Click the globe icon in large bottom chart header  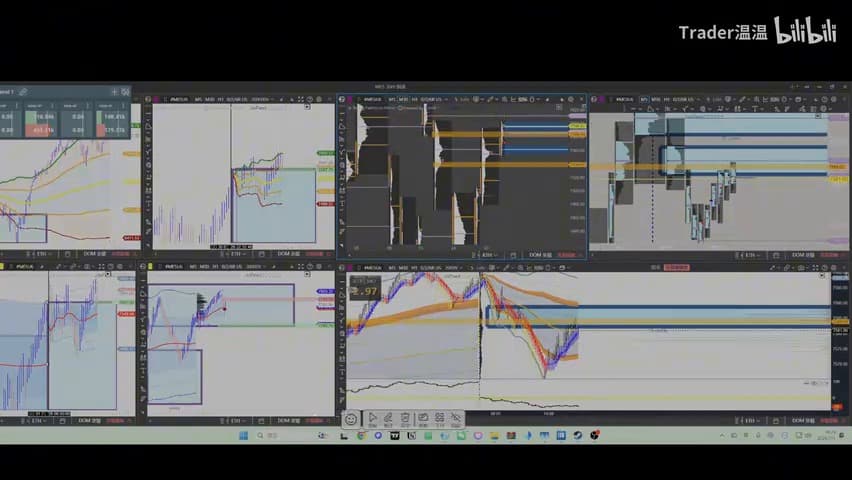pyautogui.click(x=341, y=267)
